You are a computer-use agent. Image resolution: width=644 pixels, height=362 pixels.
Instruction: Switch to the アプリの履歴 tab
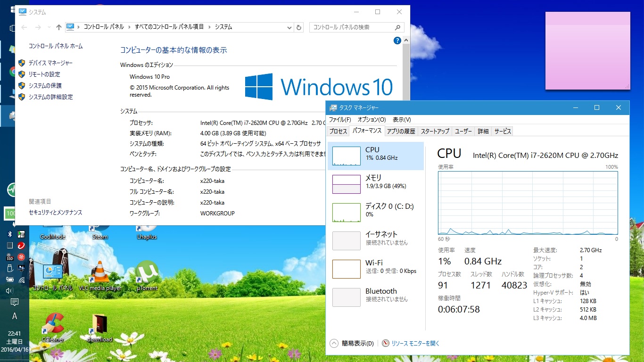pyautogui.click(x=401, y=132)
